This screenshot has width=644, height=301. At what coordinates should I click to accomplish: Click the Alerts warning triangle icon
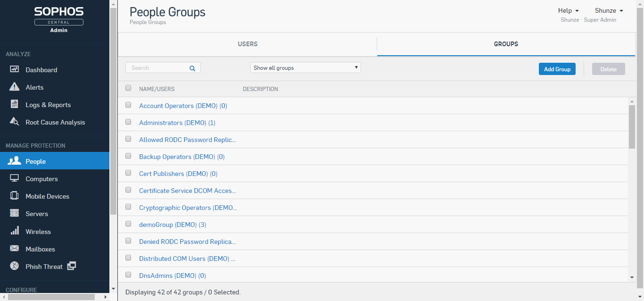[14, 87]
